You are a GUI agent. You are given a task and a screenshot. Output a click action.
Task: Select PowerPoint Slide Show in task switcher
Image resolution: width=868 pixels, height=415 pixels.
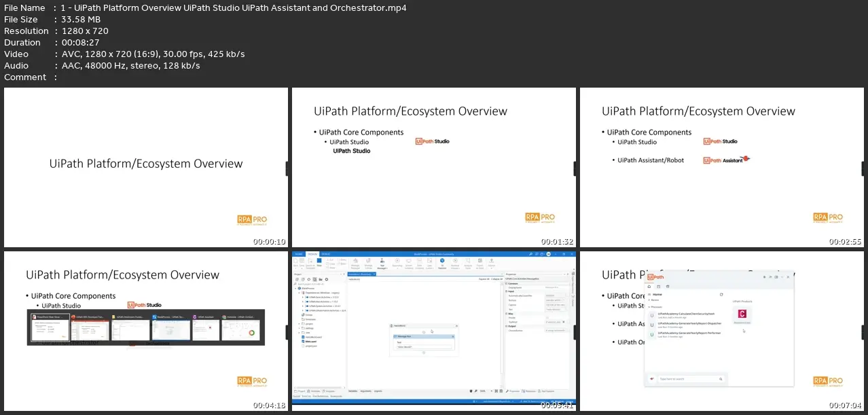50,327
